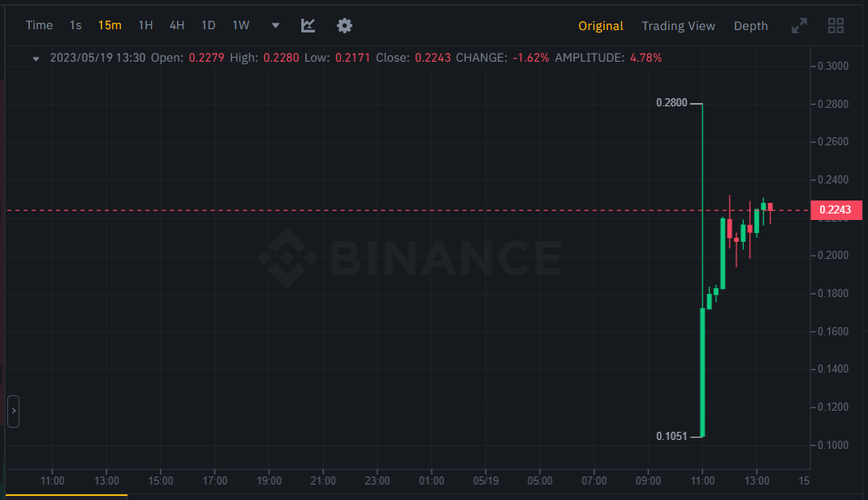Expand chart to fullscreen
Screen dimensions: 868x500
point(799,25)
